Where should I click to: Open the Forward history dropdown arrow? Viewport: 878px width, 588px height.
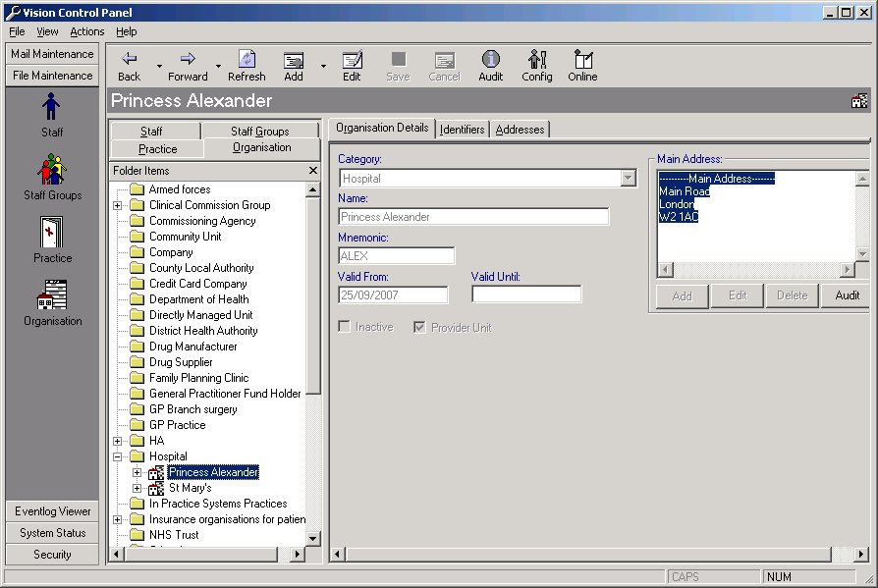(x=218, y=66)
